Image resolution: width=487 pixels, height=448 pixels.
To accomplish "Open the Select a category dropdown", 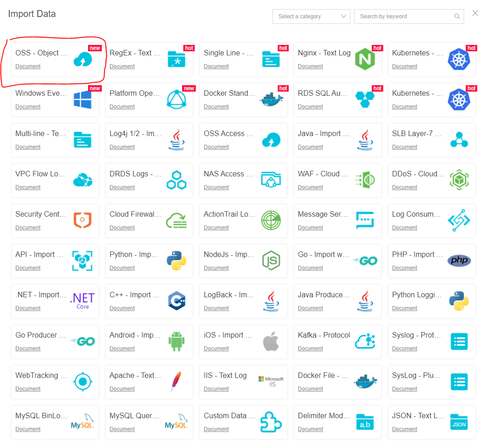I will tap(311, 16).
